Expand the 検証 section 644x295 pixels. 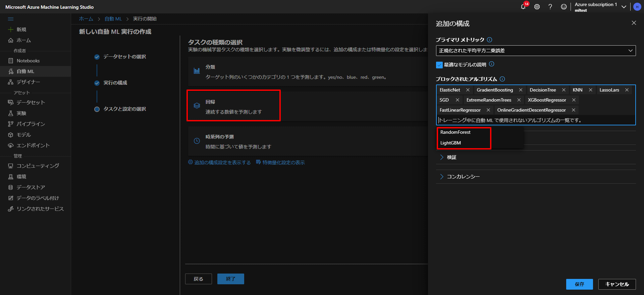pos(451,157)
